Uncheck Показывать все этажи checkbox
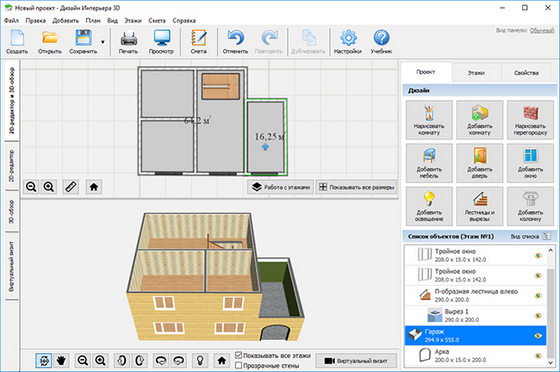The height and width of the screenshot is (372, 560). (239, 355)
